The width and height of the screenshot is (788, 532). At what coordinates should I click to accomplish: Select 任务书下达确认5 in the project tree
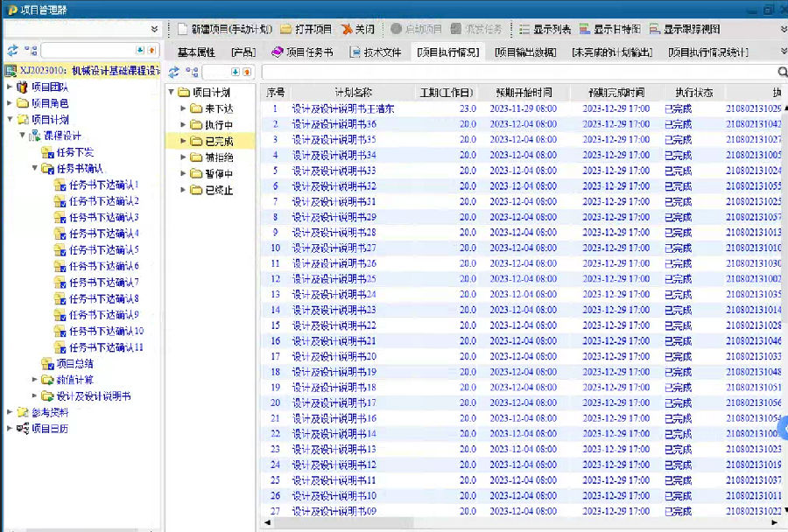tap(103, 249)
